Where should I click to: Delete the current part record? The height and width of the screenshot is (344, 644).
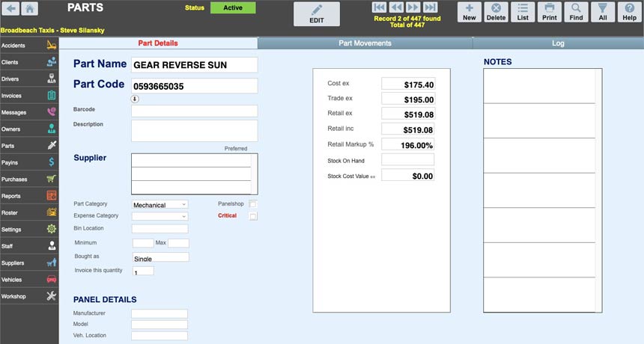point(496,12)
